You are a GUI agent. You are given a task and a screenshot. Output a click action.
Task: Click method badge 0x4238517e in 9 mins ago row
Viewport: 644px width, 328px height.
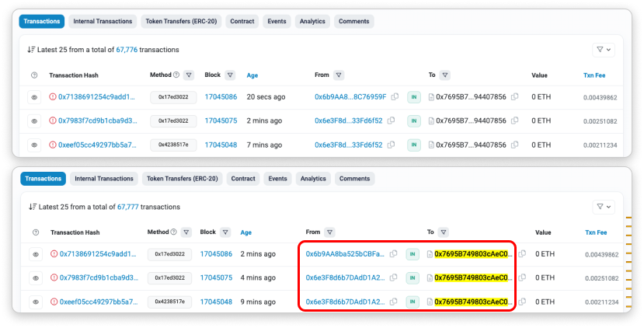[x=171, y=302]
